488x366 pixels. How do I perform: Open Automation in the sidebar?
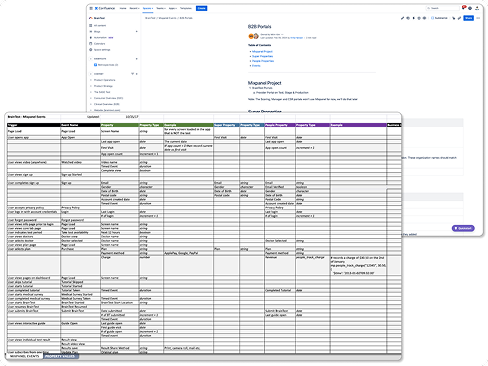tap(101, 38)
